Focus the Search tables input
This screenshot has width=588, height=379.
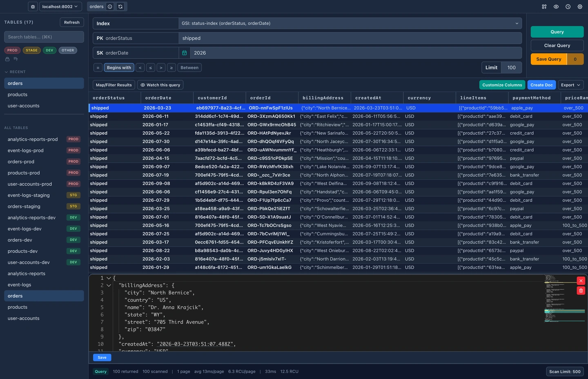(44, 37)
